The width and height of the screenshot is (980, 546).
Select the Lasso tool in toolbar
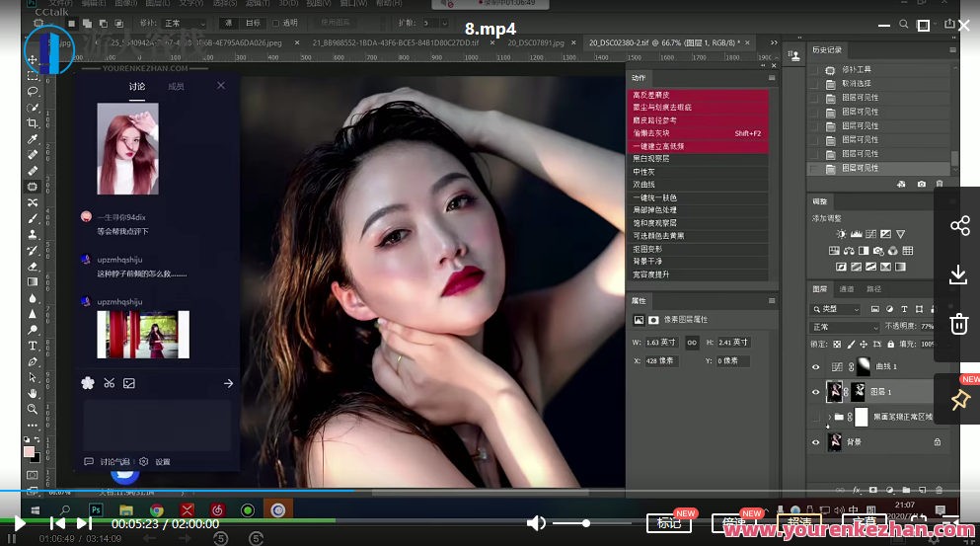(33, 91)
